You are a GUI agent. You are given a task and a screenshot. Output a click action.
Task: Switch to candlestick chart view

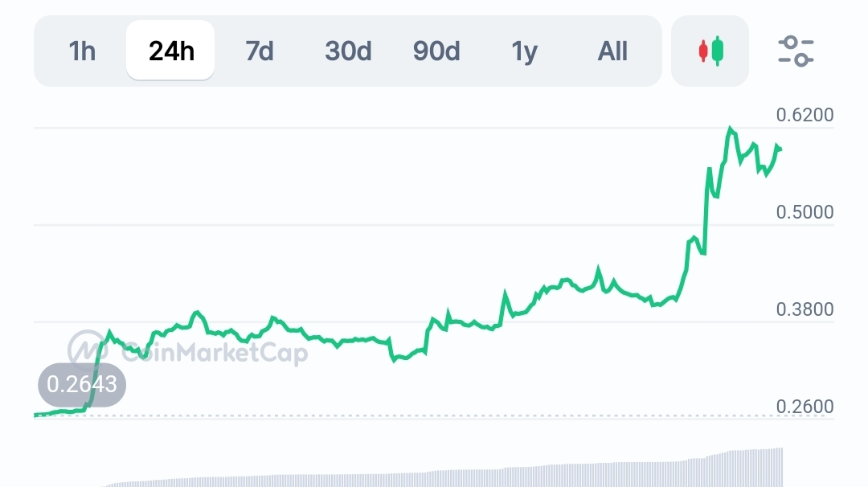click(x=710, y=51)
